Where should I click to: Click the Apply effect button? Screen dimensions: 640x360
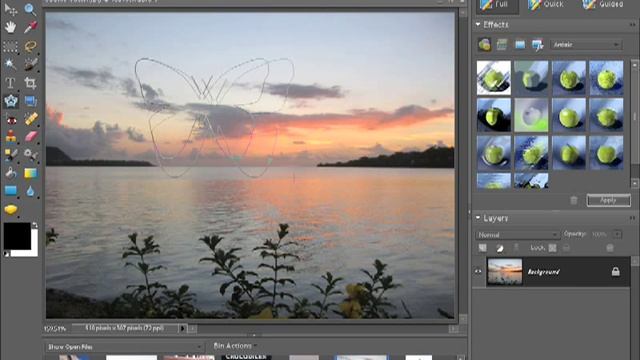coord(608,200)
